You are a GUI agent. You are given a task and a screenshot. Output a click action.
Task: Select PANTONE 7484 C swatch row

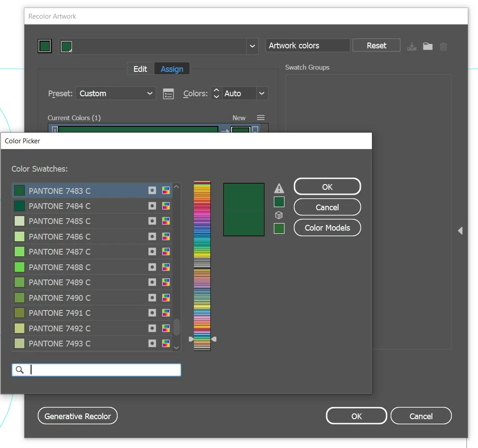(92, 206)
